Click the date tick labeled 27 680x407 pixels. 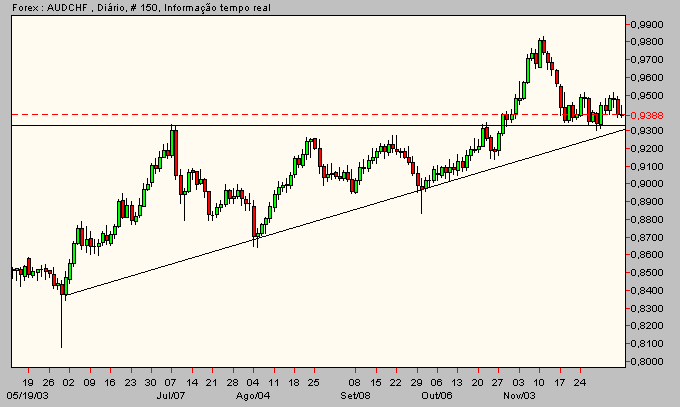point(497,383)
